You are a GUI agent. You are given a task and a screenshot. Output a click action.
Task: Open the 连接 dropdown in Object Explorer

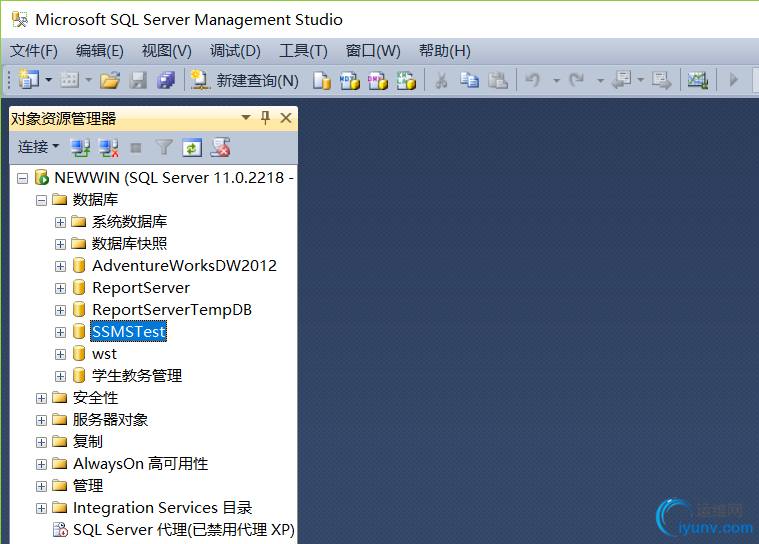point(38,147)
